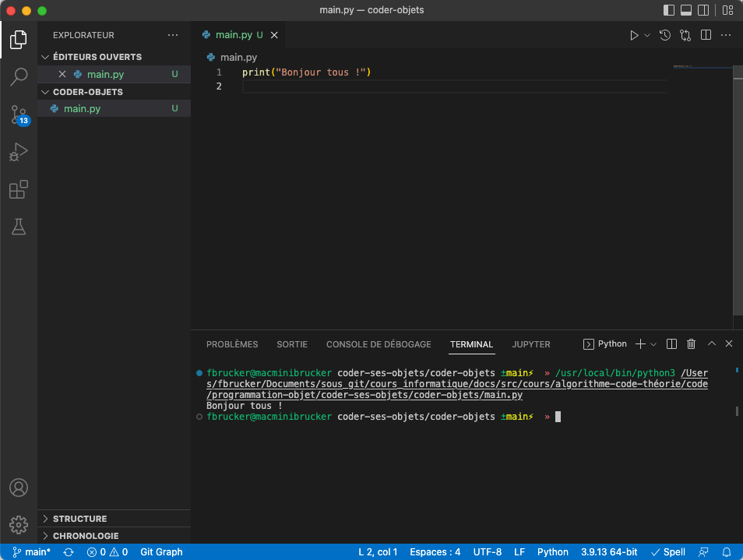Maximize the panel with the chevron toggle
The width and height of the screenshot is (743, 560).
710,343
